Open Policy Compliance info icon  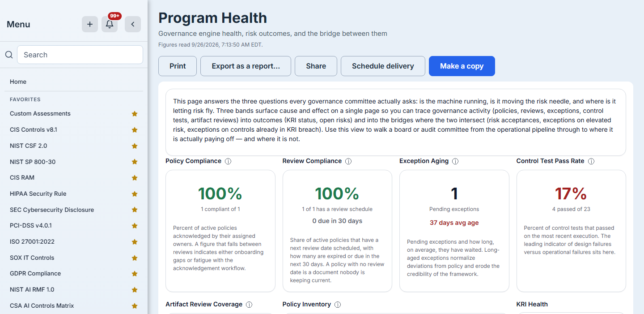coord(228,161)
